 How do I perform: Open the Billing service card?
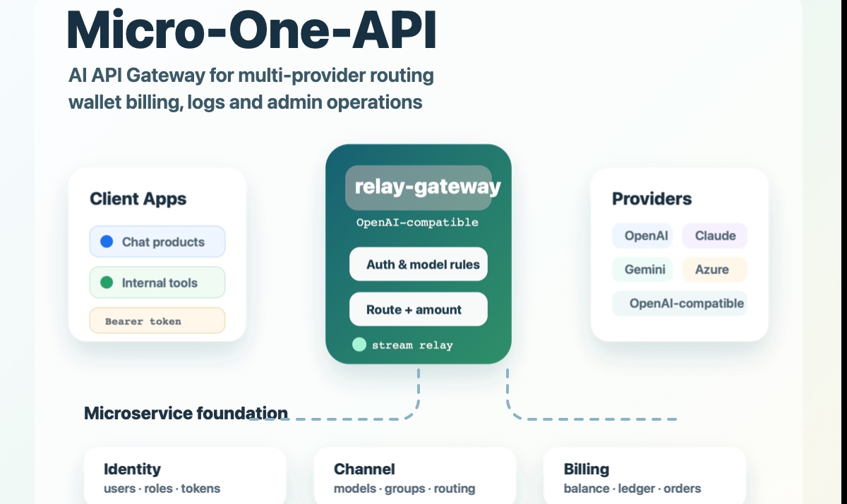[x=645, y=476]
